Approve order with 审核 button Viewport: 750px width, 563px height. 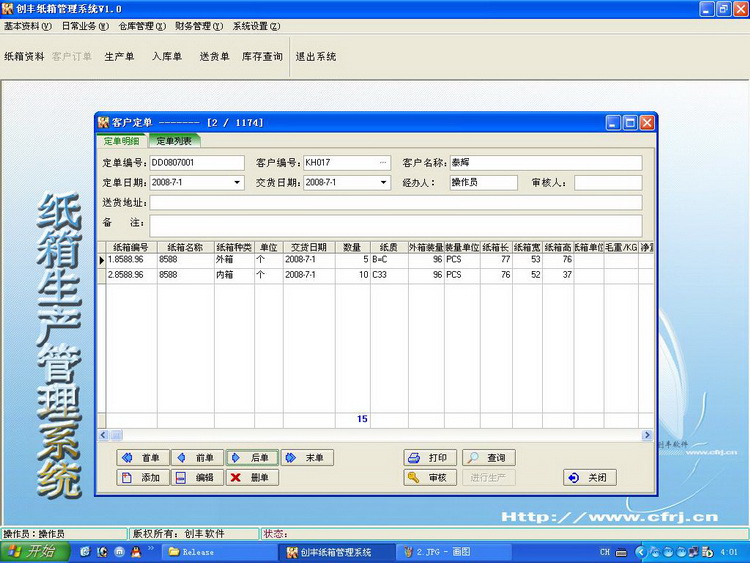tap(430, 478)
